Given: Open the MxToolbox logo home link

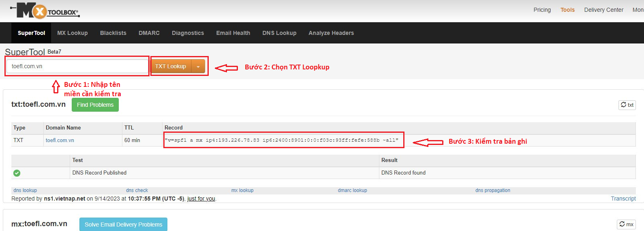Looking at the screenshot, I should pos(45,11).
